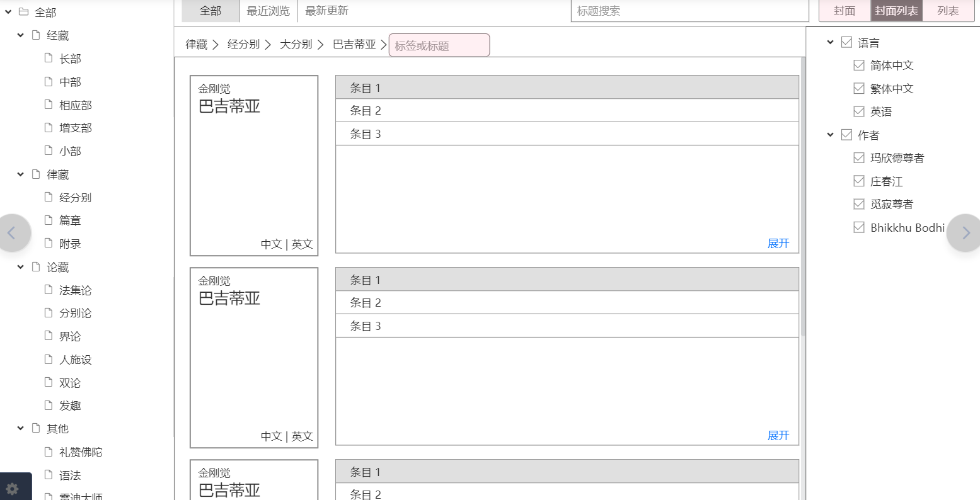980x500 pixels.
Task: Collapse the 论藏 tree branch
Action: (21, 266)
